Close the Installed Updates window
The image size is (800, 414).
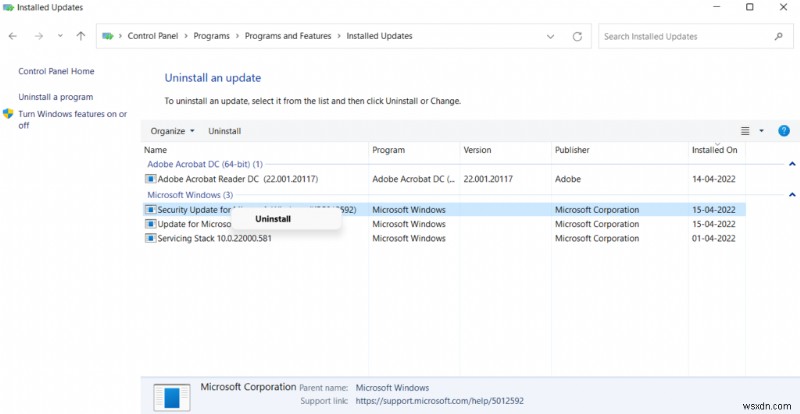click(783, 7)
